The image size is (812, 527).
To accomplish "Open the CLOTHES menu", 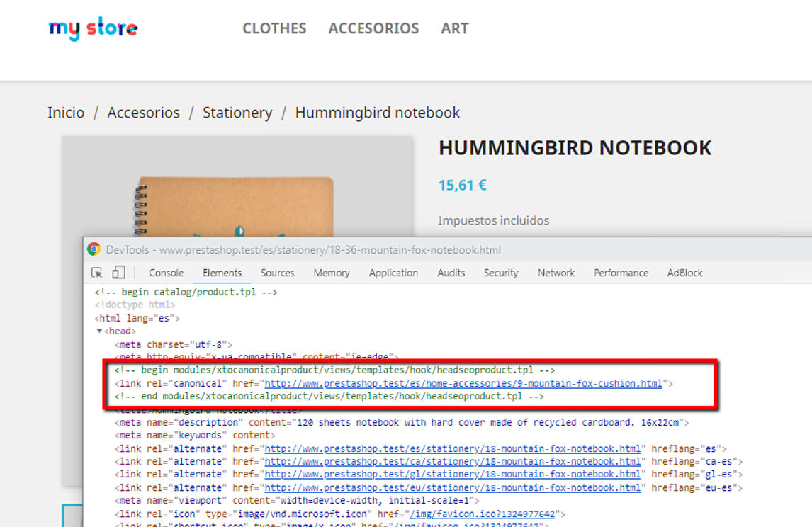I will 274,28.
